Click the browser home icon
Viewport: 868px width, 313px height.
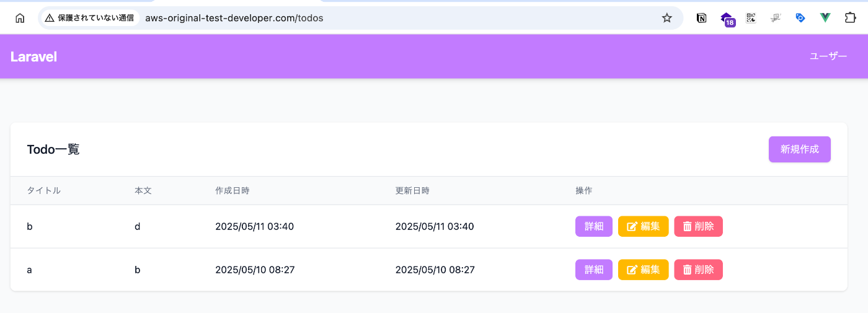tap(20, 18)
